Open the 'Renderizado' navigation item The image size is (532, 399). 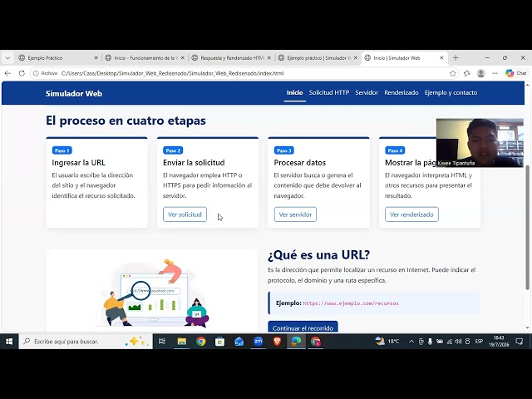pyautogui.click(x=401, y=92)
